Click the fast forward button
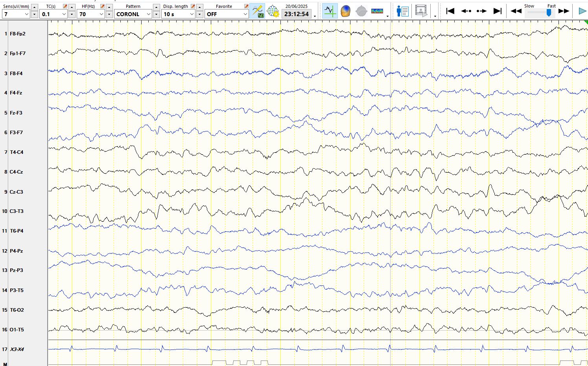The height and width of the screenshot is (366, 588). pyautogui.click(x=564, y=11)
